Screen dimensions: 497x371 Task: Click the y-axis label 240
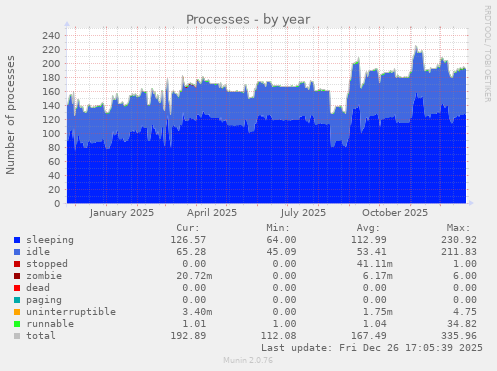[x=51, y=36]
